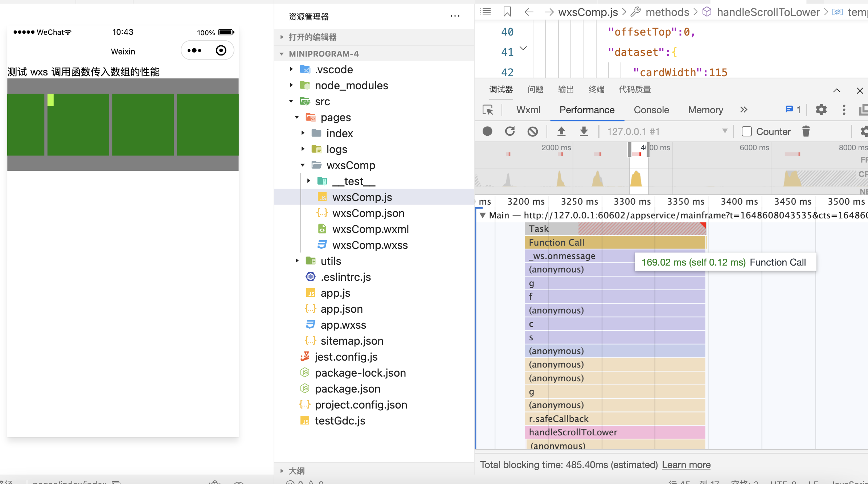Enable the Counter checkbox
The height and width of the screenshot is (484, 868).
[x=747, y=131]
